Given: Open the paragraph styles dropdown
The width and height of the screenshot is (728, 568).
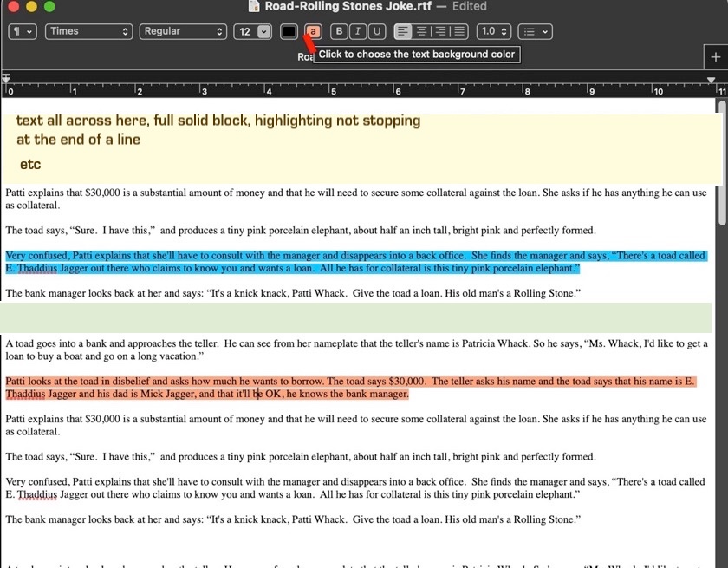Looking at the screenshot, I should click(22, 31).
